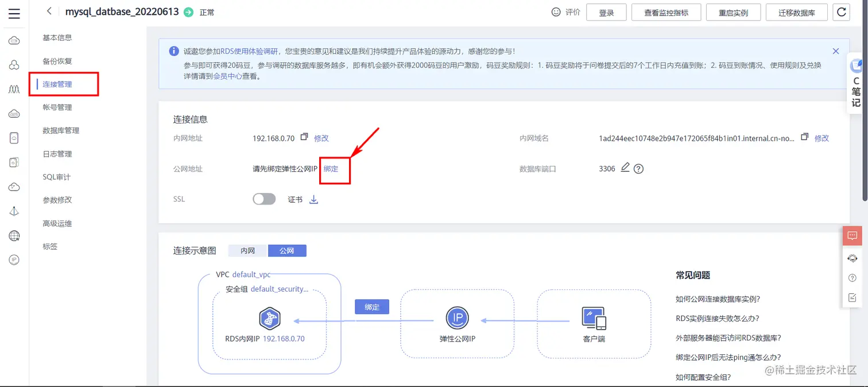Click the first cloud server sidebar icon
Screen dimensions: 868x387
click(x=14, y=40)
